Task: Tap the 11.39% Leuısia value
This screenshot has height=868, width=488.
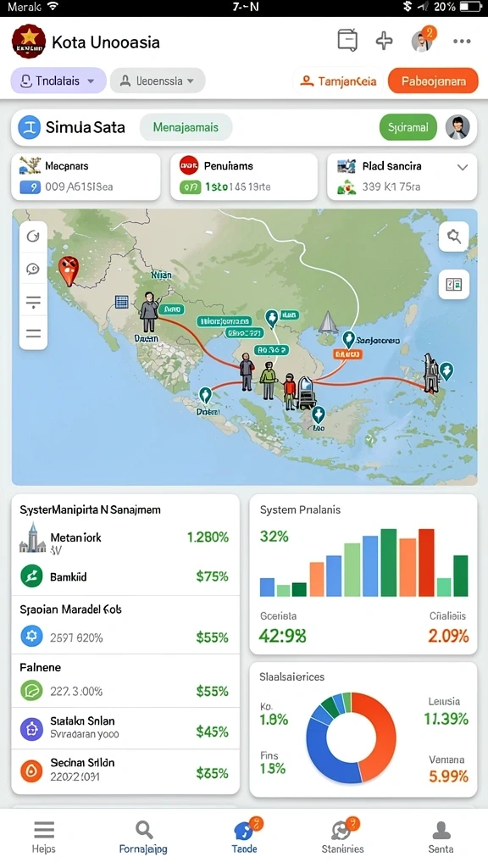Action: tap(446, 719)
